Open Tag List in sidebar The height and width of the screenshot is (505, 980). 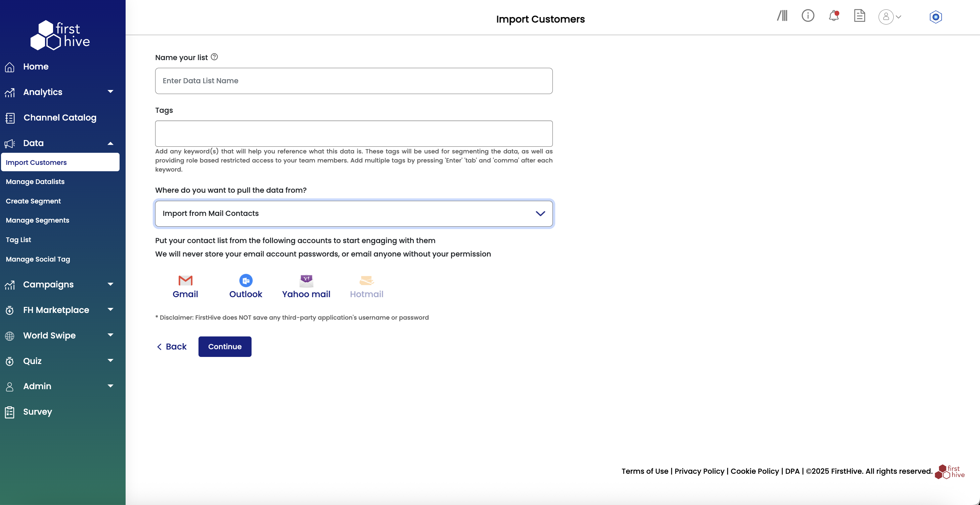(x=18, y=240)
